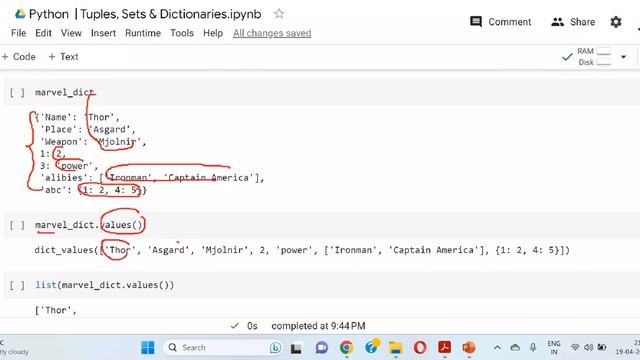Add a new Text cell
This screenshot has height=360, width=640.
(x=63, y=57)
